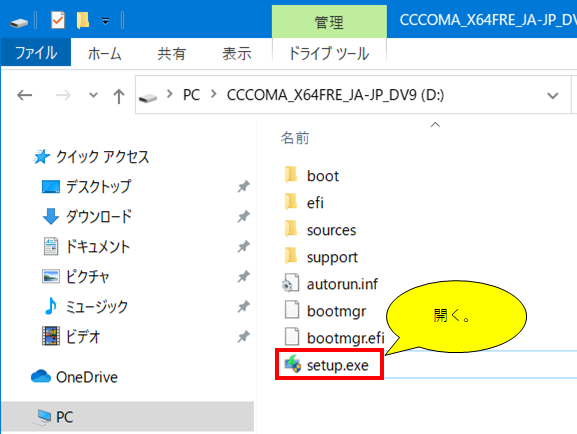Screen dimensions: 577x434
Task: Click the New Folder quick access icon
Action: [x=83, y=20]
